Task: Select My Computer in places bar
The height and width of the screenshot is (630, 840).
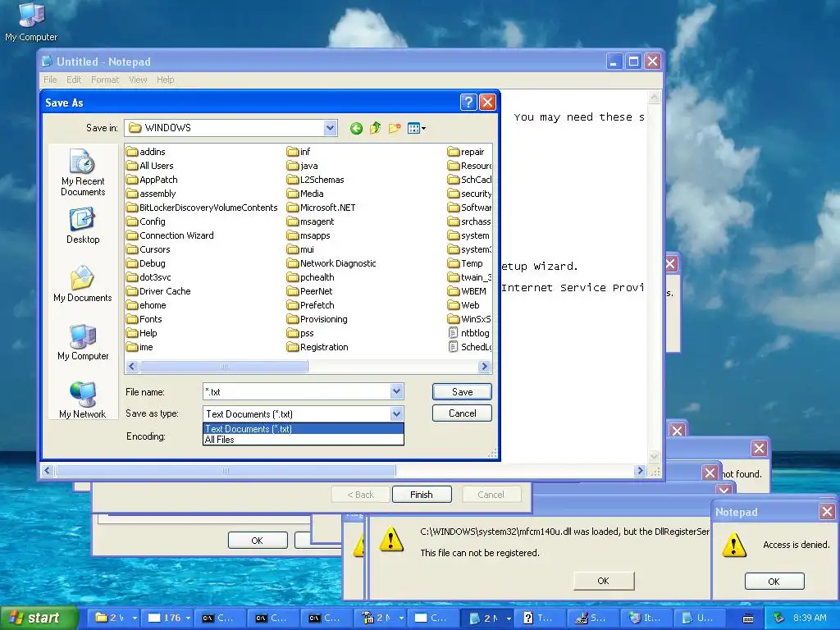Action: 83,342
